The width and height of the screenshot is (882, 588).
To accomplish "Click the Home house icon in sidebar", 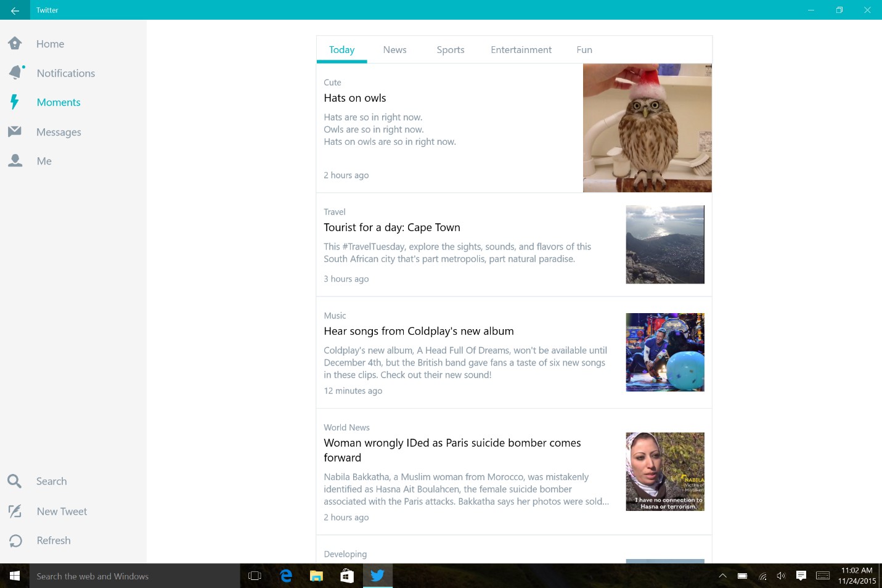I will coord(15,44).
